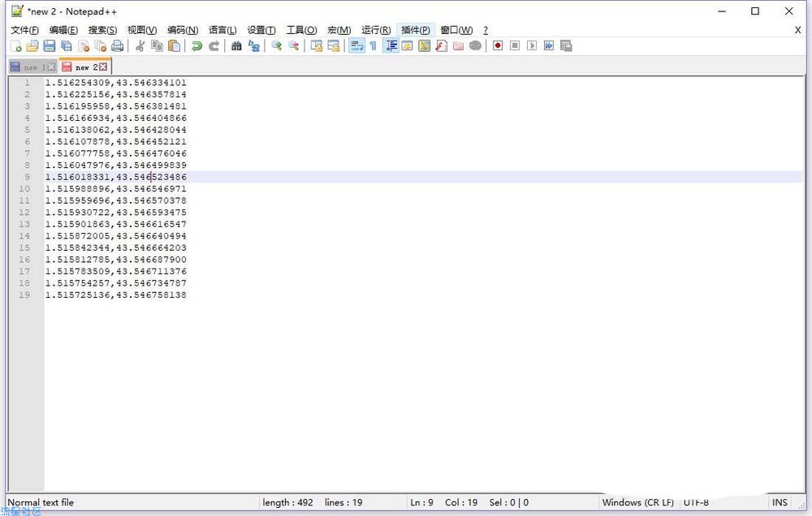Open the 窗口(W) menu

tap(456, 30)
